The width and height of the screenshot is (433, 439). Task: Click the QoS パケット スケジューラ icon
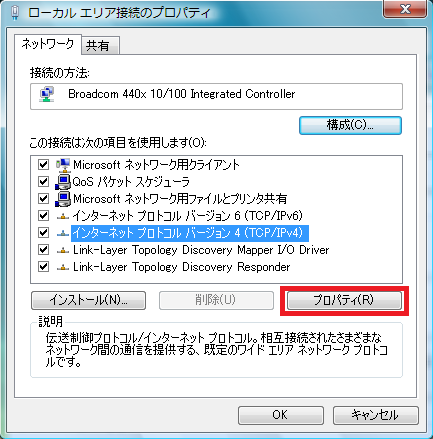coord(63,182)
